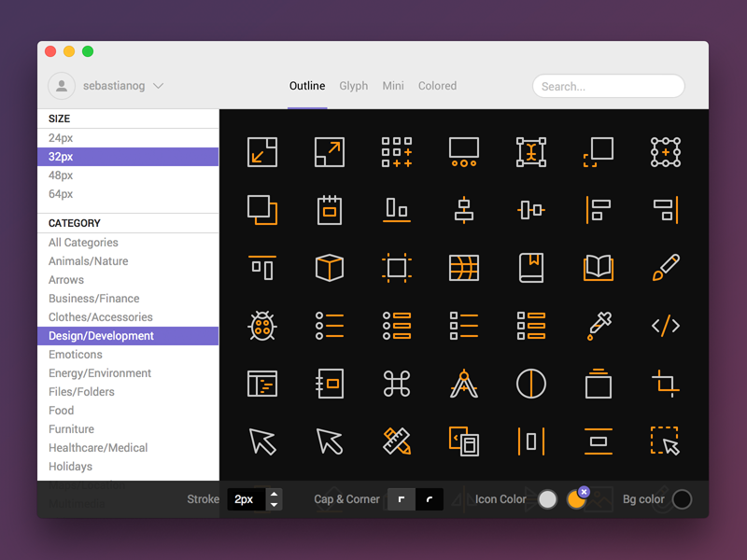The image size is (747, 560).
Task: Pick the dashed selection with cursor icon
Action: click(666, 441)
